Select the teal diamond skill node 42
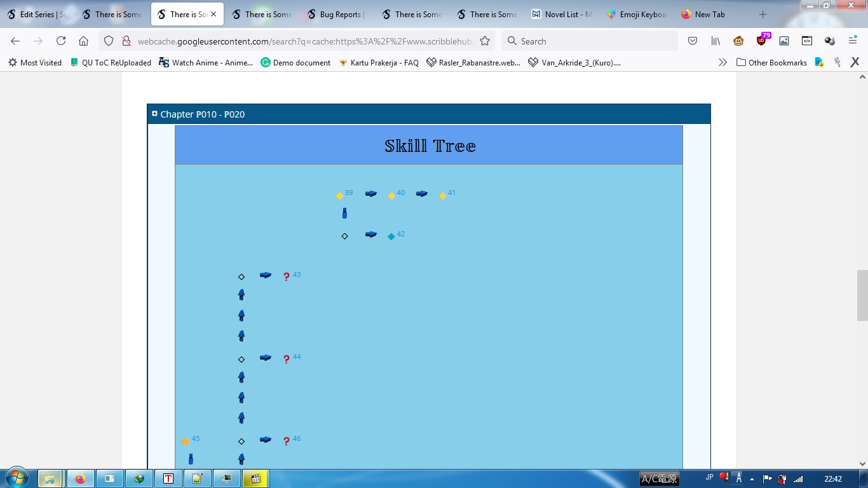This screenshot has width=868, height=488. (391, 236)
